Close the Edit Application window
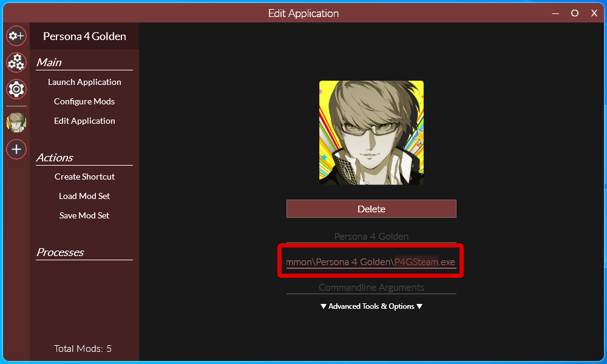 pos(594,13)
